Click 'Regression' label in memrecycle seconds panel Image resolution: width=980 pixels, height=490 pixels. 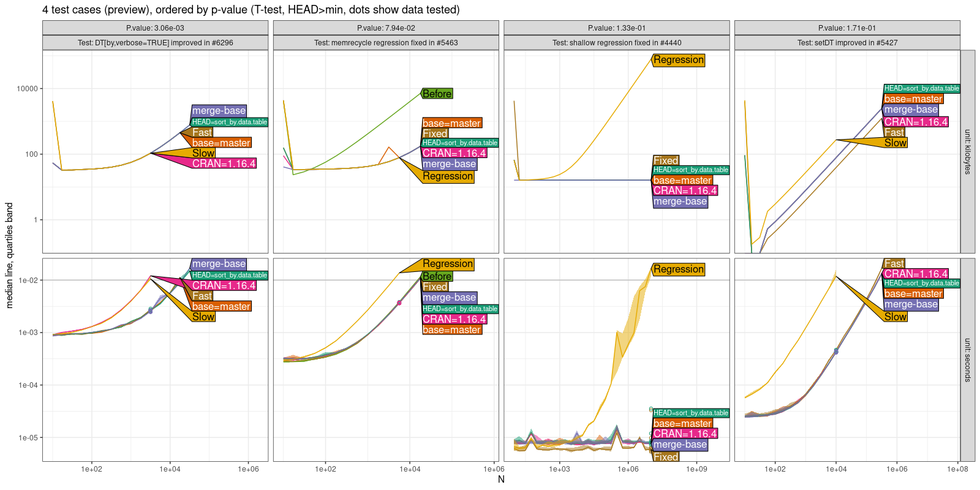(448, 264)
